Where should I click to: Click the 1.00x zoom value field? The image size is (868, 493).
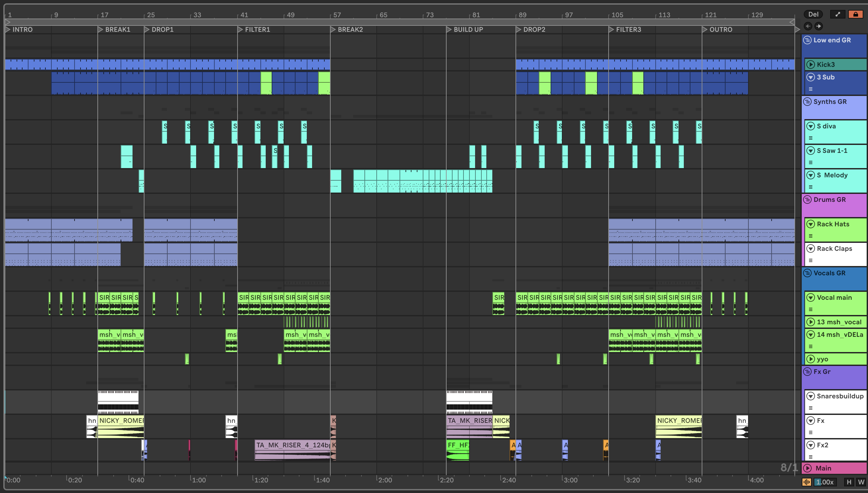coord(825,482)
